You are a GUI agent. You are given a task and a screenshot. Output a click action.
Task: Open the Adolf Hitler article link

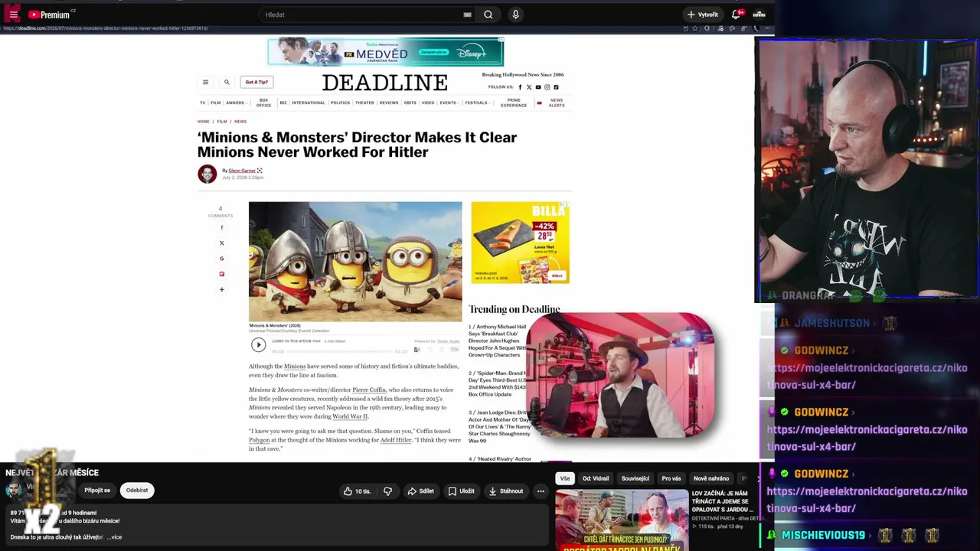coord(396,441)
